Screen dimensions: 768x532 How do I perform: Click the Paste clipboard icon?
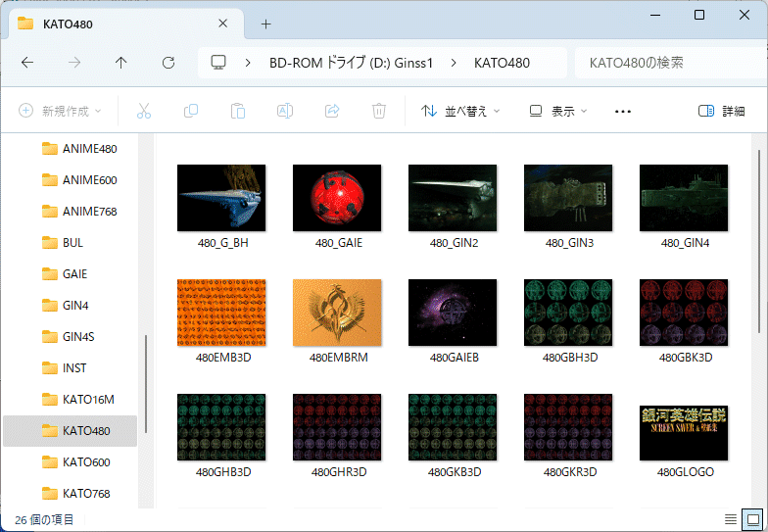238,112
